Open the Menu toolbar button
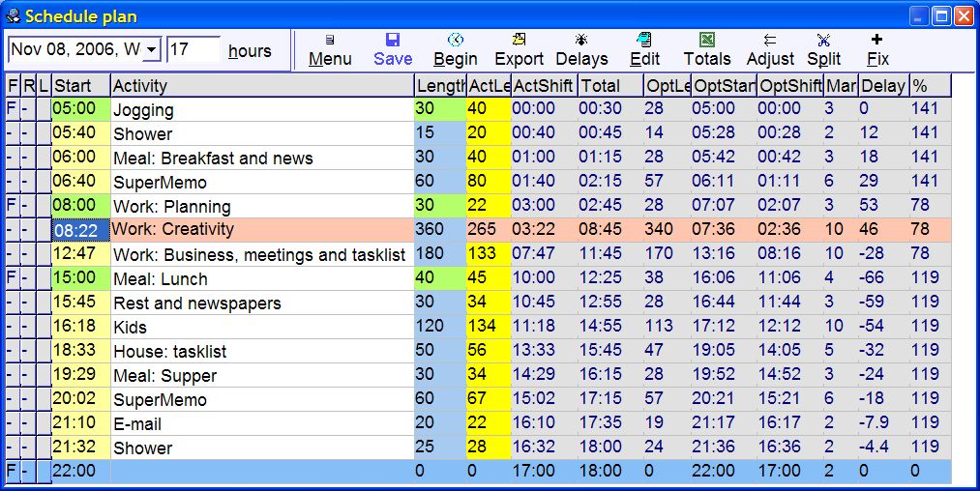 pos(330,41)
